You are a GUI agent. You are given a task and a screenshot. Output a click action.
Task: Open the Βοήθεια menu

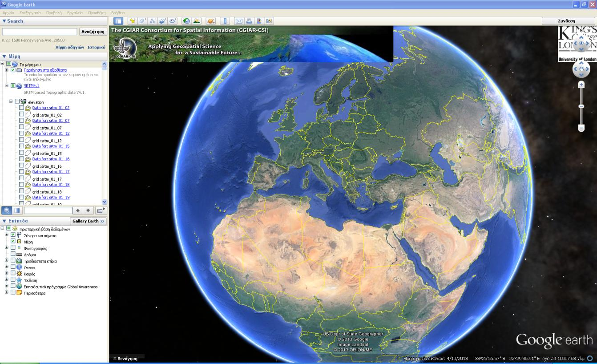(118, 13)
